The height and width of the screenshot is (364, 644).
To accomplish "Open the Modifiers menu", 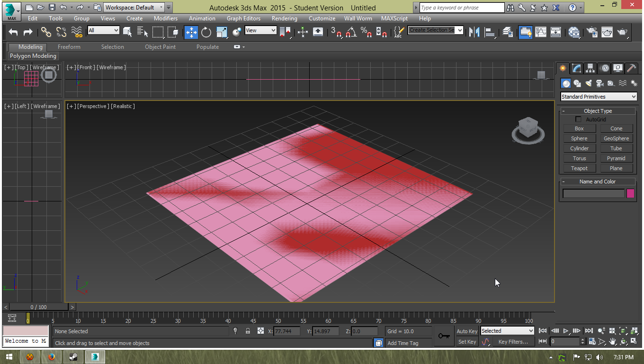I will pyautogui.click(x=165, y=18).
